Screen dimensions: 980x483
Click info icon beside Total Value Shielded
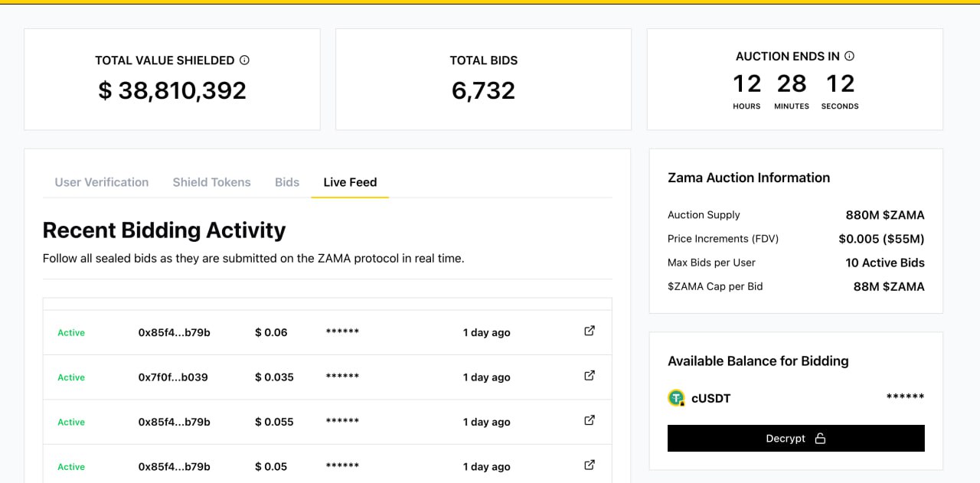[x=245, y=60]
